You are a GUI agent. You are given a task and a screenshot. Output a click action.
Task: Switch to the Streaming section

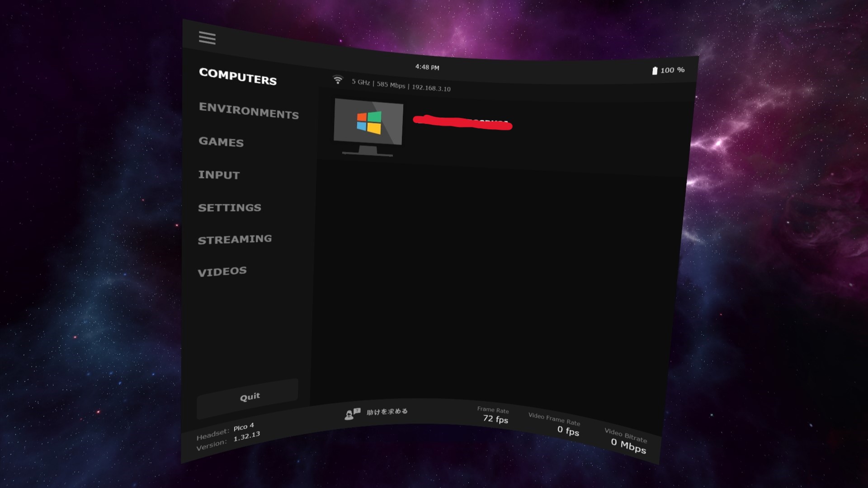(235, 239)
